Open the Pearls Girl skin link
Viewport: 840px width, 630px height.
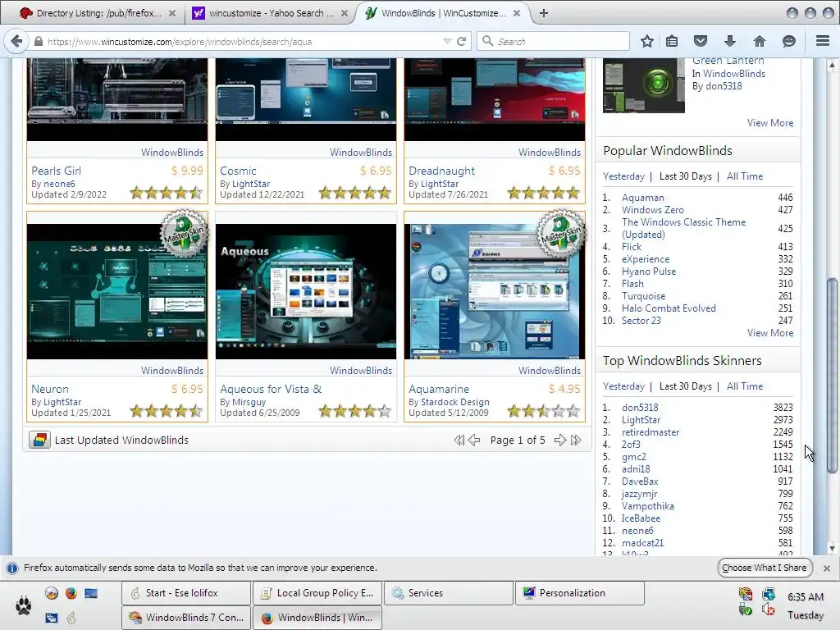tap(57, 171)
